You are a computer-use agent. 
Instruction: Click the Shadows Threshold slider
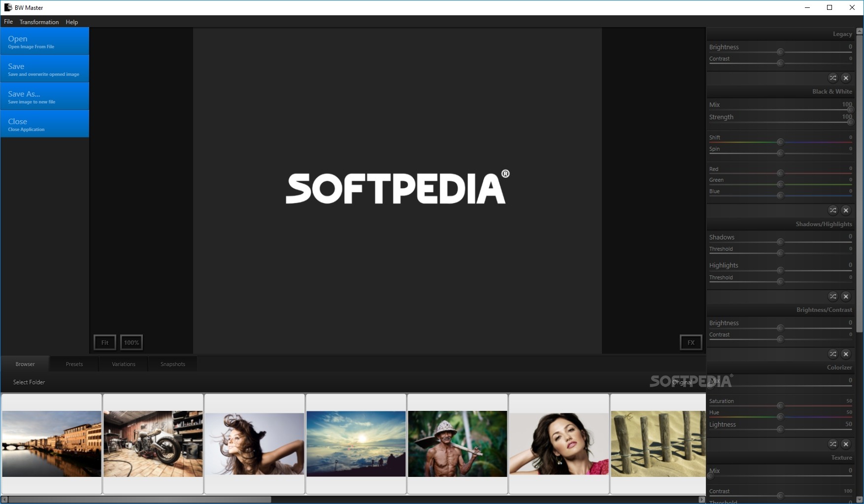[780, 253]
